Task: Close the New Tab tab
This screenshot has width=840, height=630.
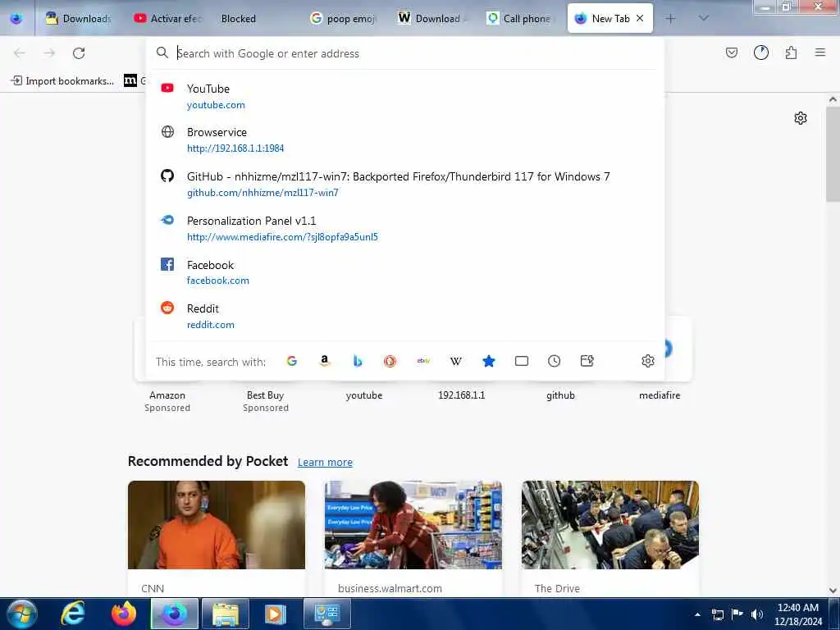Action: [640, 18]
